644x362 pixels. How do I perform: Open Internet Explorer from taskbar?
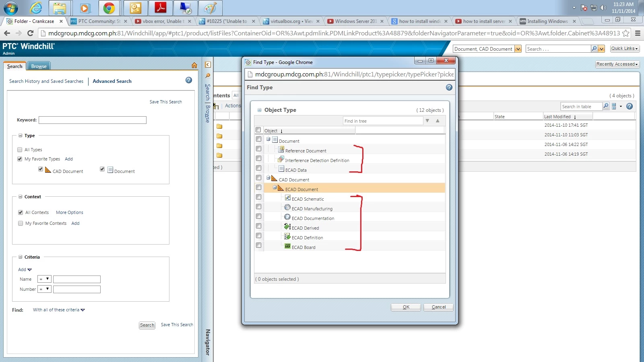click(36, 8)
